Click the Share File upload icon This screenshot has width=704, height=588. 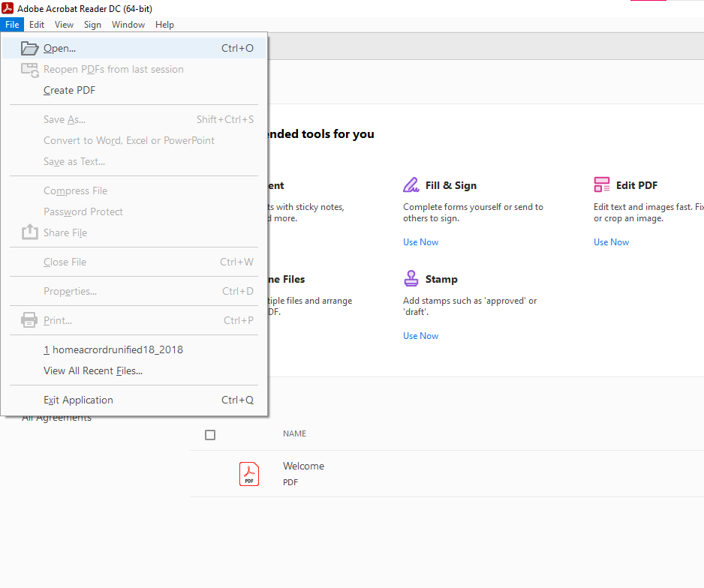pos(29,232)
